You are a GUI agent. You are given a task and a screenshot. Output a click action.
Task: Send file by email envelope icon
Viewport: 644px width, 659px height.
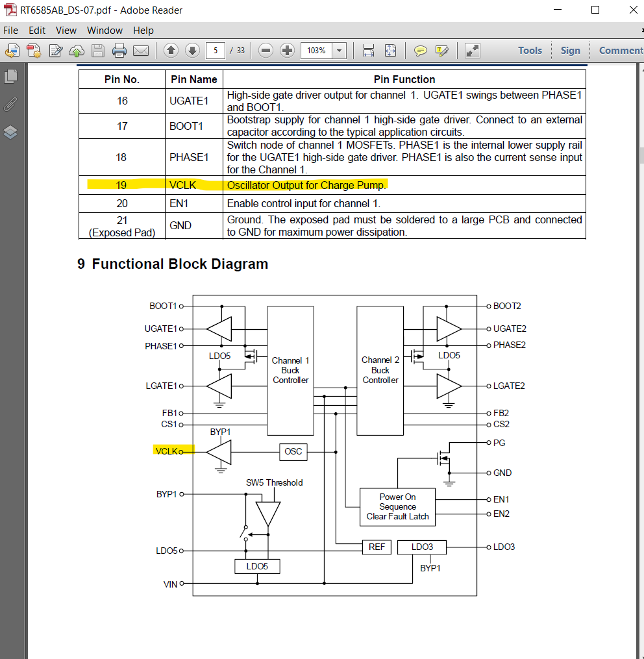point(141,51)
